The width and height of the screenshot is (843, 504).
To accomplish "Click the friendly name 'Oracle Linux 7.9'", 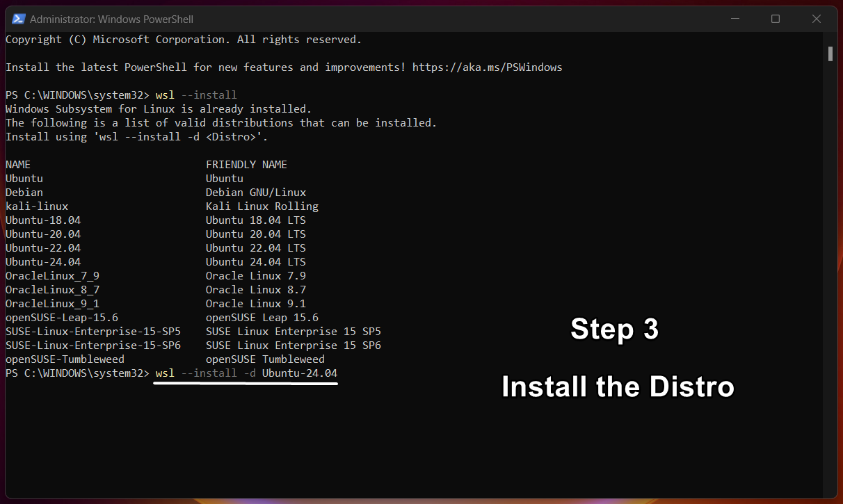I will coord(256,276).
